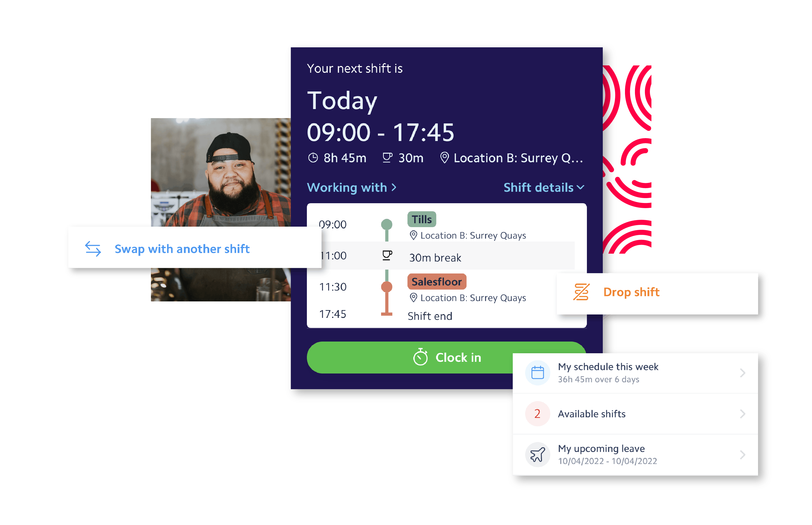
Task: Select Available shifts menu entry
Action: point(635,414)
